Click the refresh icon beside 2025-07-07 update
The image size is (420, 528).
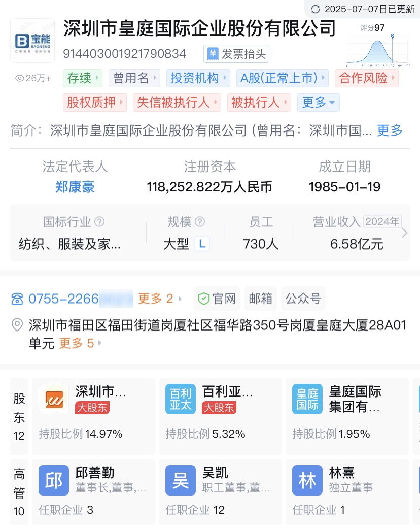316,9
